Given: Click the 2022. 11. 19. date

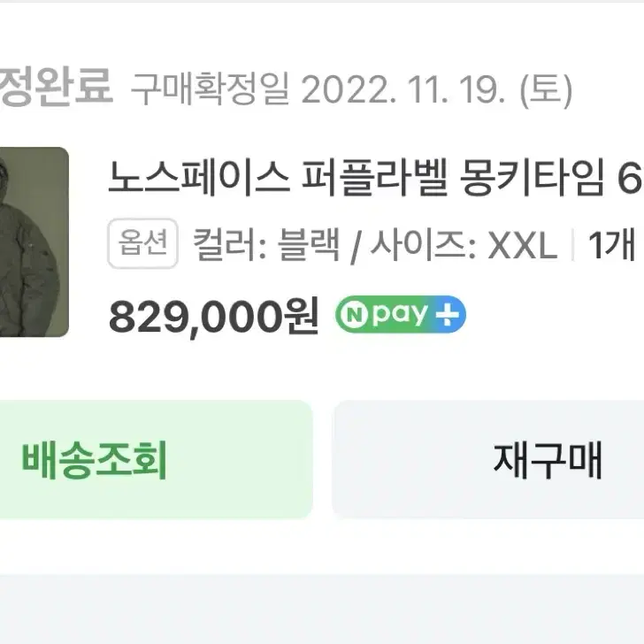Looking at the screenshot, I should (x=403, y=90).
